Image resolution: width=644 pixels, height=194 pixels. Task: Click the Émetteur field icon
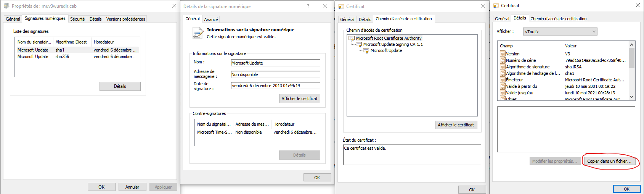pyautogui.click(x=503, y=80)
